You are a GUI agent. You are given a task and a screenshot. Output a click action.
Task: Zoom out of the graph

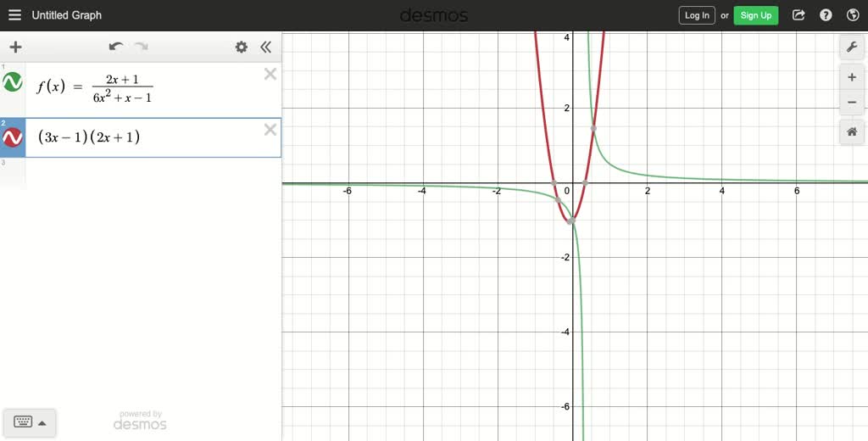(x=852, y=103)
